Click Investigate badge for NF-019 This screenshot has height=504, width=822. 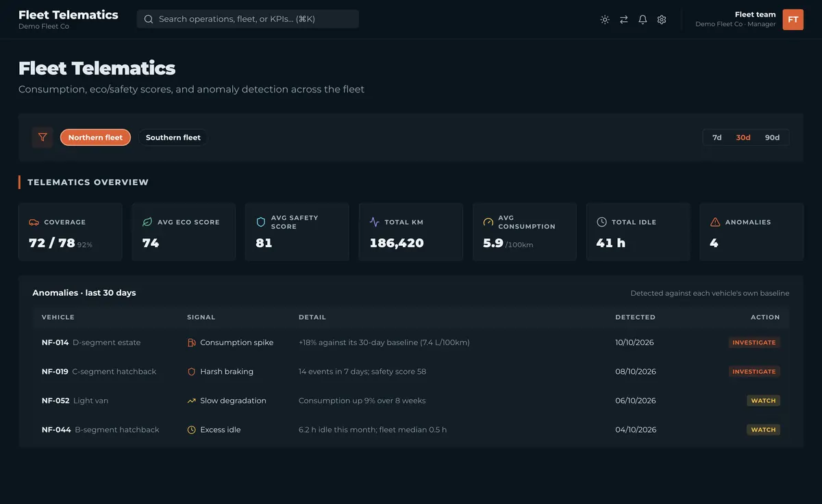coord(754,372)
